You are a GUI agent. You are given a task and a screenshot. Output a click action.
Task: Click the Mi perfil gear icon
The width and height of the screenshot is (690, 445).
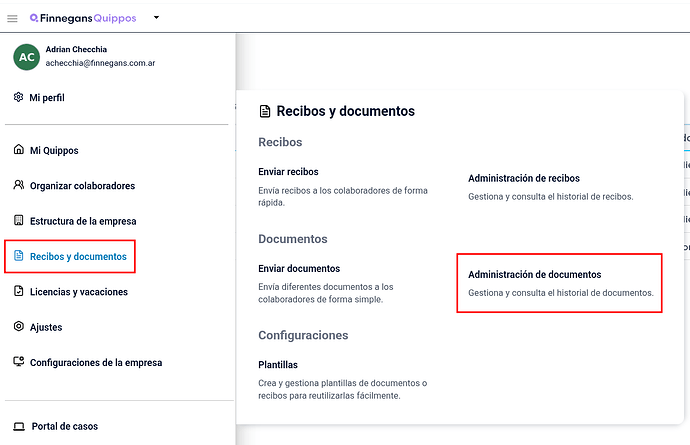click(x=18, y=97)
